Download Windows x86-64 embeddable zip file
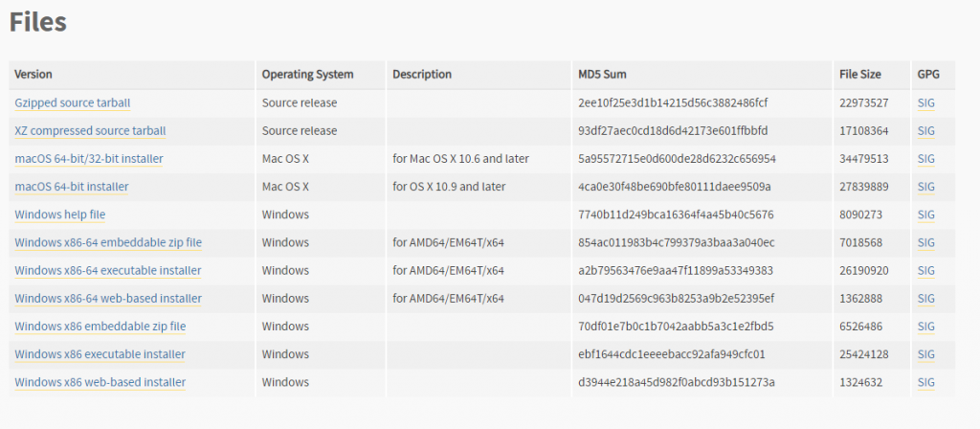 click(108, 242)
